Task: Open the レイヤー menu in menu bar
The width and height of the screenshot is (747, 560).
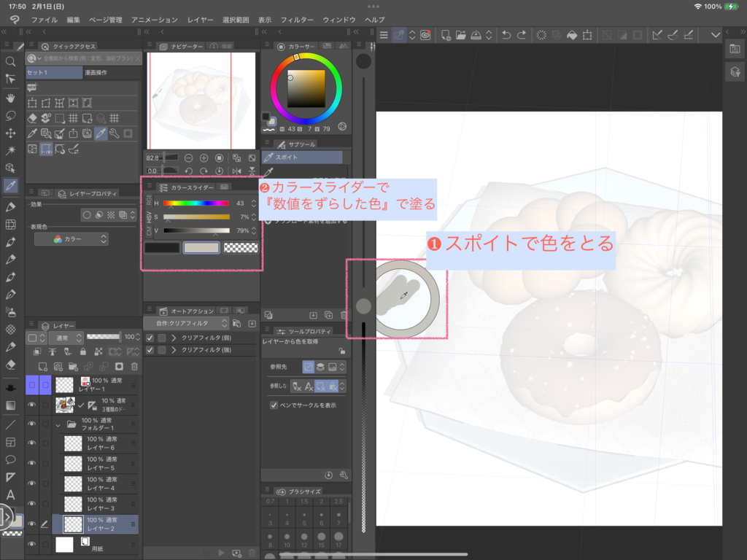Action: pos(201,20)
